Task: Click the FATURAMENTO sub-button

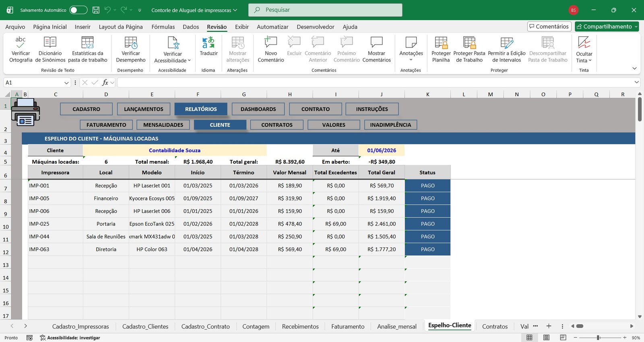Action: [x=106, y=125]
